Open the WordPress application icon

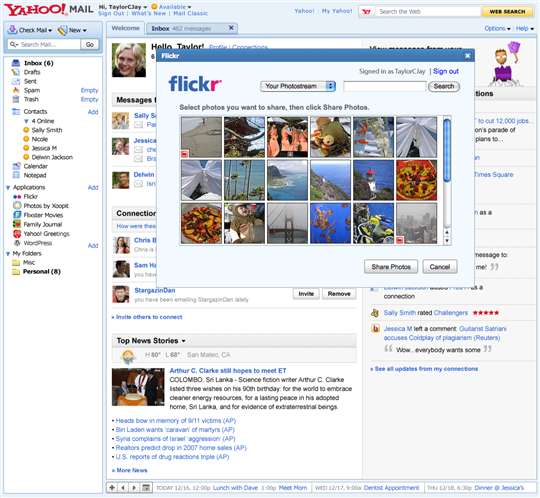(17, 243)
